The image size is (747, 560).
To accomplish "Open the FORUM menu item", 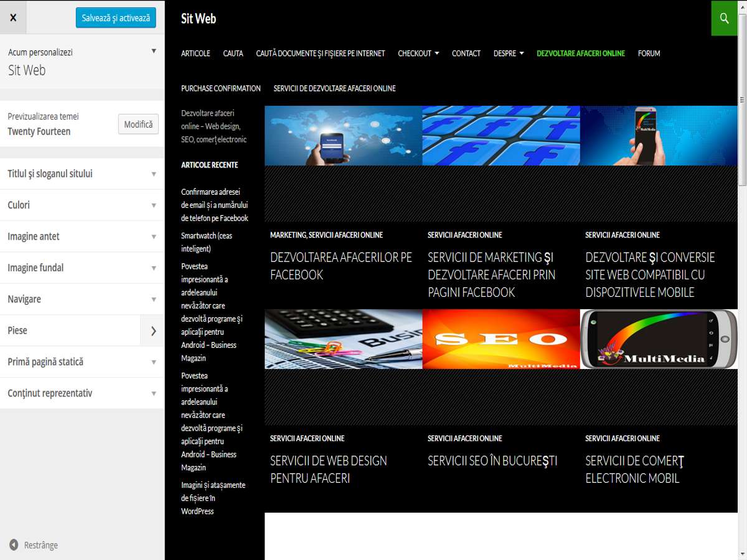I will (x=649, y=54).
